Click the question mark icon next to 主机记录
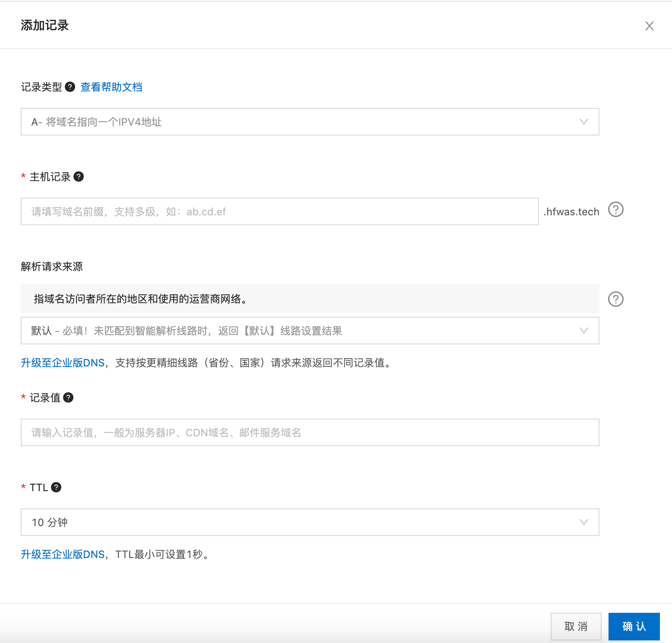 pos(79,177)
